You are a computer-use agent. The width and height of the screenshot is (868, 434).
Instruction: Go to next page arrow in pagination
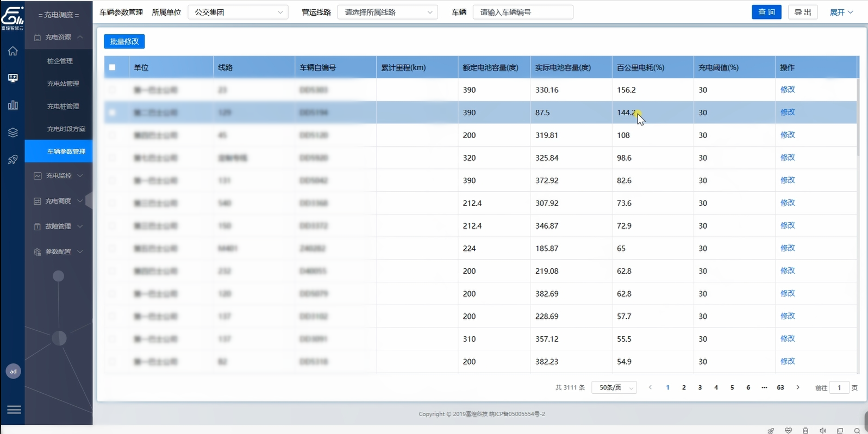tap(798, 387)
